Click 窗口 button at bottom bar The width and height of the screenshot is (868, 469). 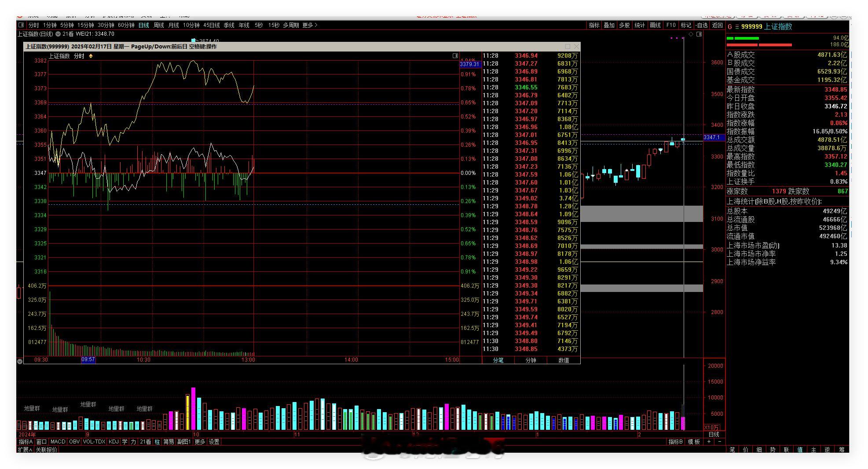coord(41,442)
